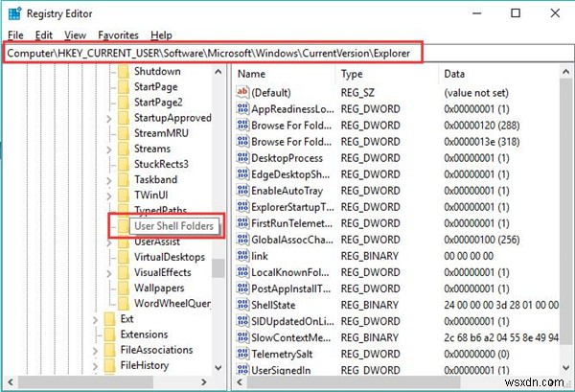Image resolution: width=575 pixels, height=392 pixels.
Task: Click the (value not set) data cell
Action: [x=476, y=92]
